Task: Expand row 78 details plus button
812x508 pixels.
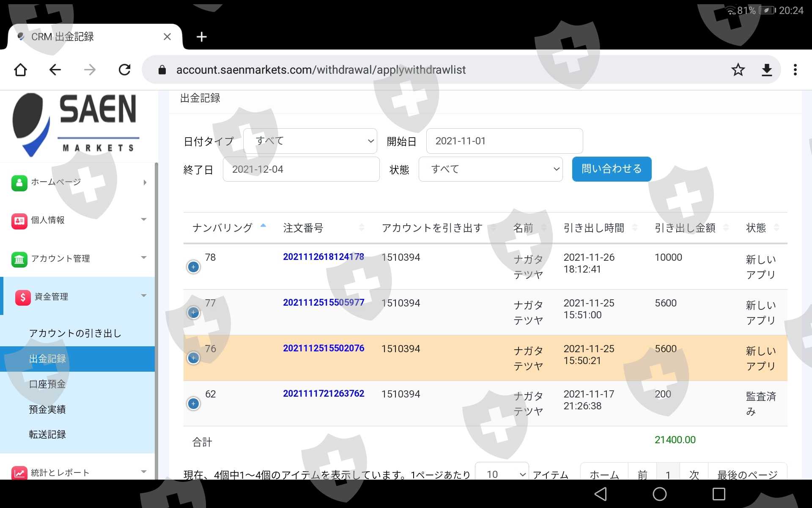Action: 193,267
